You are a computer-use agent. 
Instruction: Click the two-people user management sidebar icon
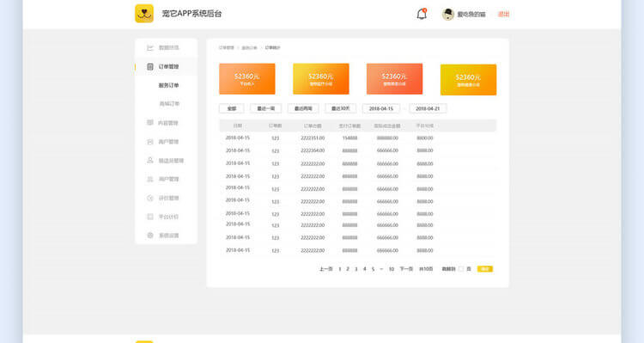tap(150, 180)
